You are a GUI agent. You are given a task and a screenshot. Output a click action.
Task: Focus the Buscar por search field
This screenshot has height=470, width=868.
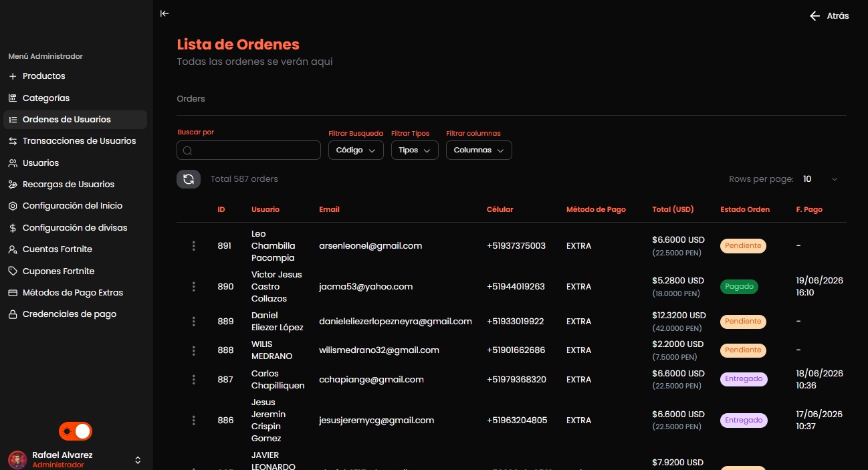[249, 150]
